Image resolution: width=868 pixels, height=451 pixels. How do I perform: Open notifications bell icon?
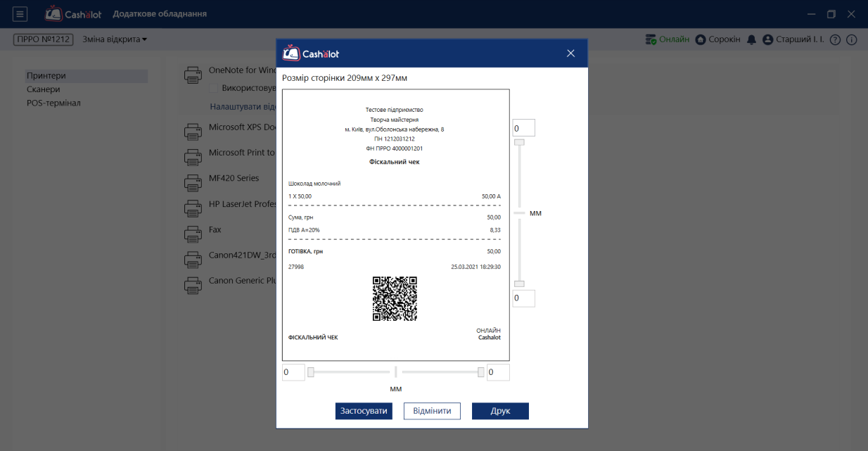coord(751,39)
